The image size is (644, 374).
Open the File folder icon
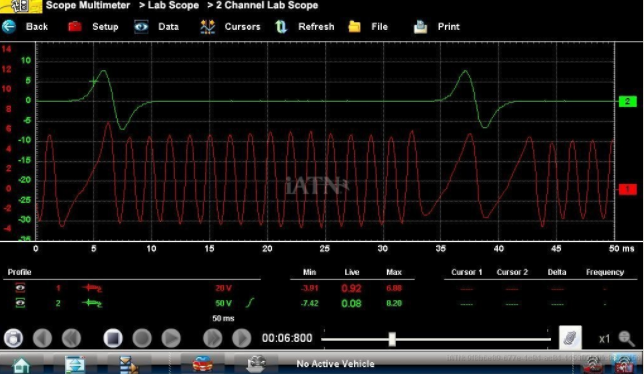click(x=354, y=27)
